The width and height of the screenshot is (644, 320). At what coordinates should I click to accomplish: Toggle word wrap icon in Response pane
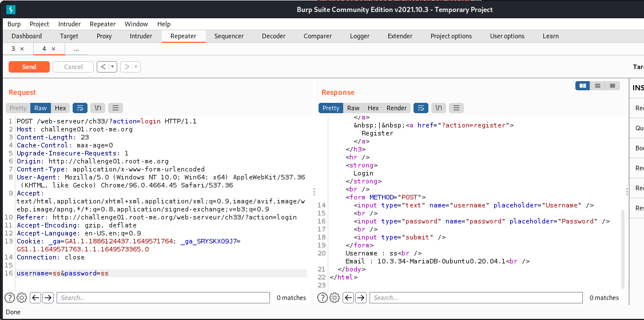421,108
